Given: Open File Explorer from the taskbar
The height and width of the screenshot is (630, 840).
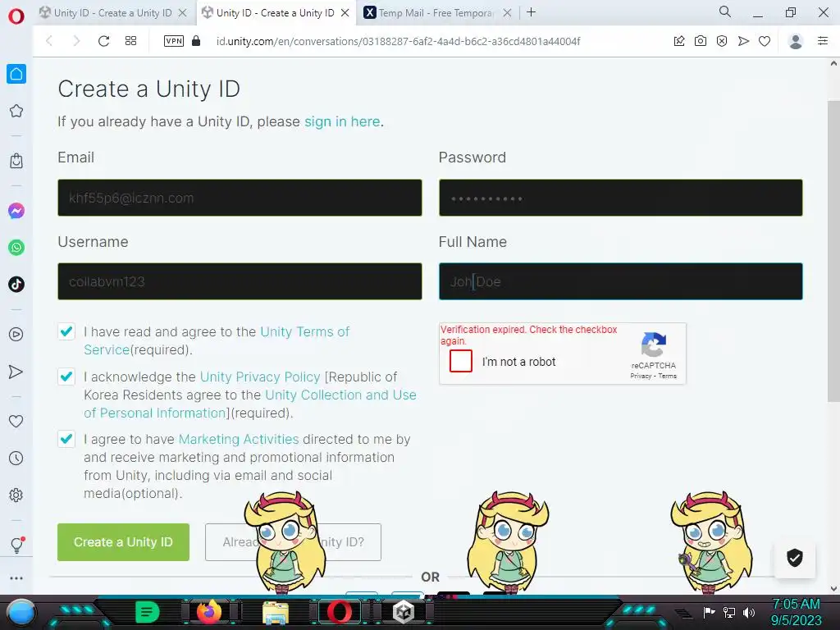Looking at the screenshot, I should click(x=276, y=613).
